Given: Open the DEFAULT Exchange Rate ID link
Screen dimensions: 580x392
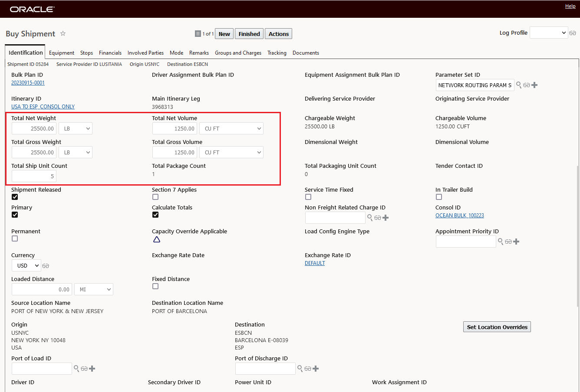Looking at the screenshot, I should (x=315, y=263).
